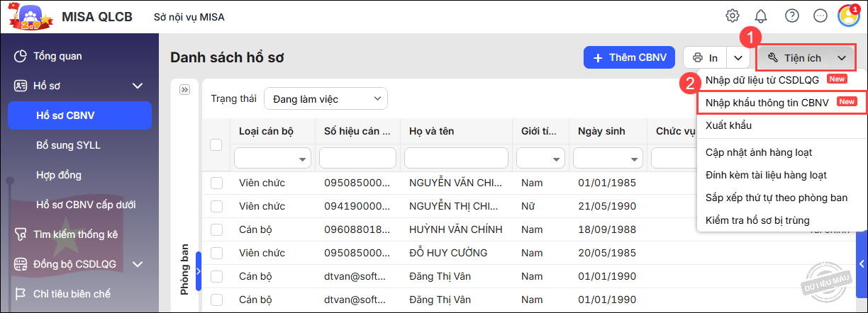Open Bổ sung SYLL in sidebar

[x=68, y=145]
